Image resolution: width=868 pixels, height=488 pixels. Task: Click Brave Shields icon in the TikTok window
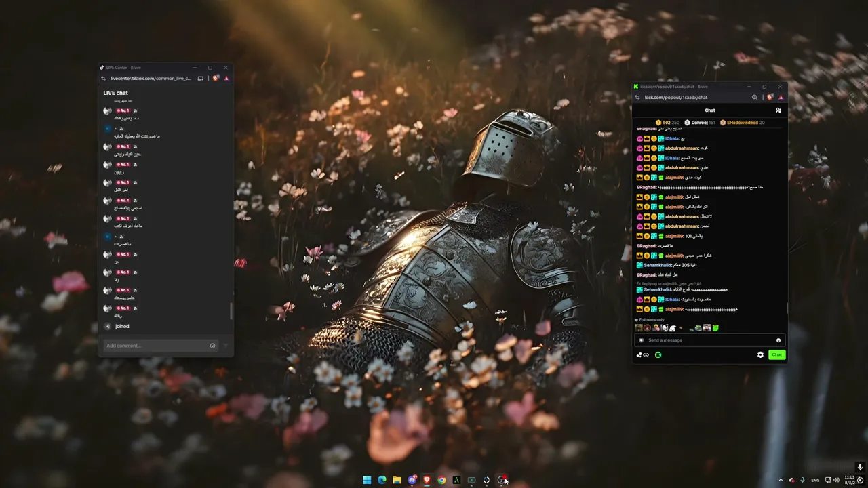pos(216,79)
